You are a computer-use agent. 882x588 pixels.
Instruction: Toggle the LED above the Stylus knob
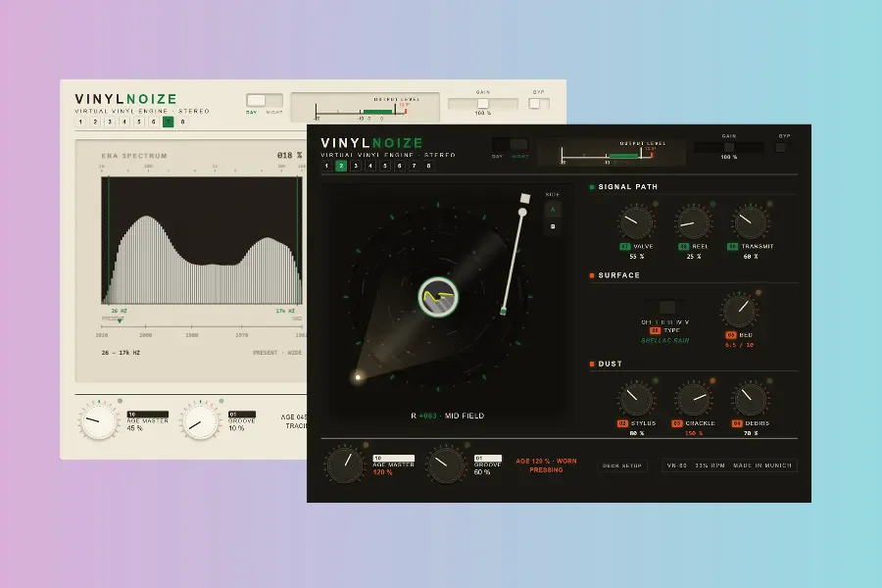click(656, 381)
